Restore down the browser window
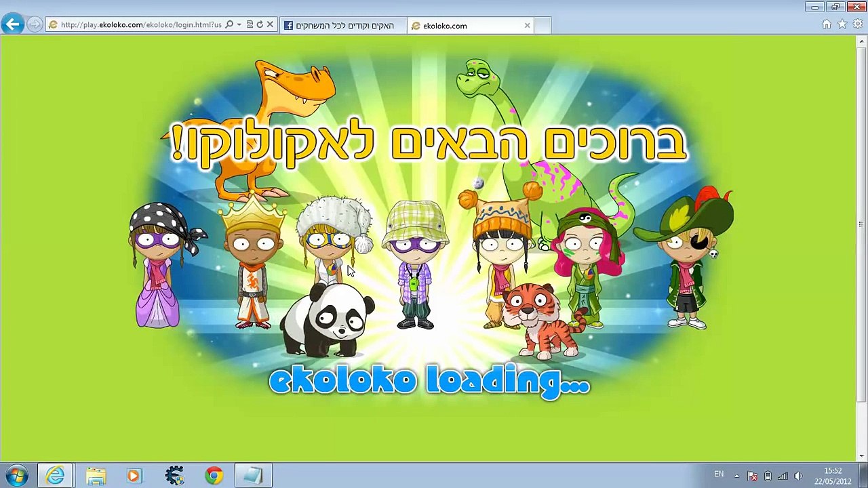The height and width of the screenshot is (488, 868). [835, 7]
